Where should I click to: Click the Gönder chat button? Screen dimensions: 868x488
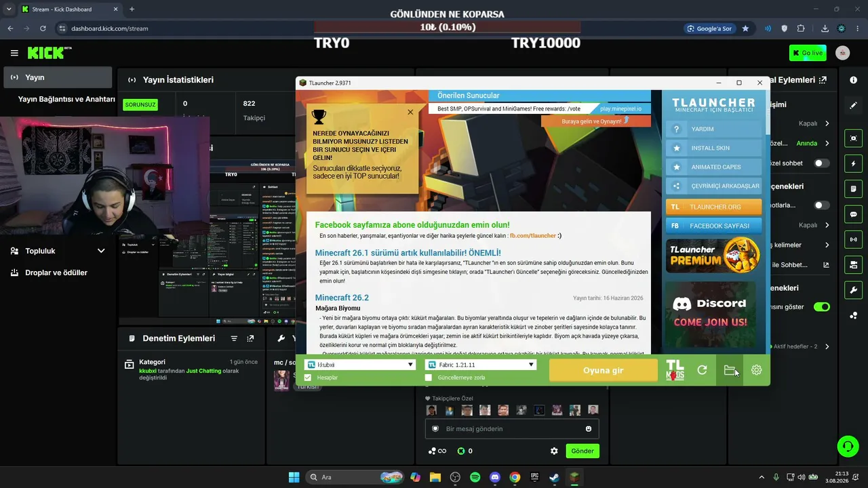click(x=583, y=451)
